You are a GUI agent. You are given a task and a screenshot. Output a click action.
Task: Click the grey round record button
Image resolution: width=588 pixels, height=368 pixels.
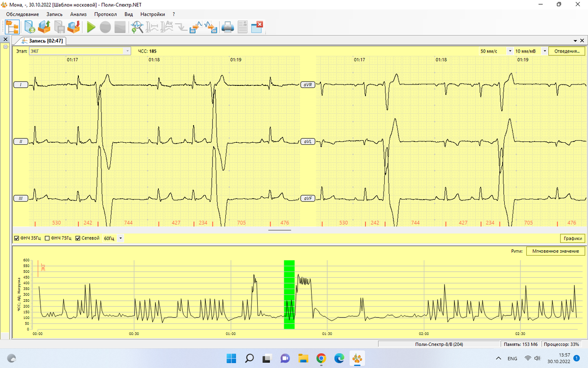[x=105, y=27]
